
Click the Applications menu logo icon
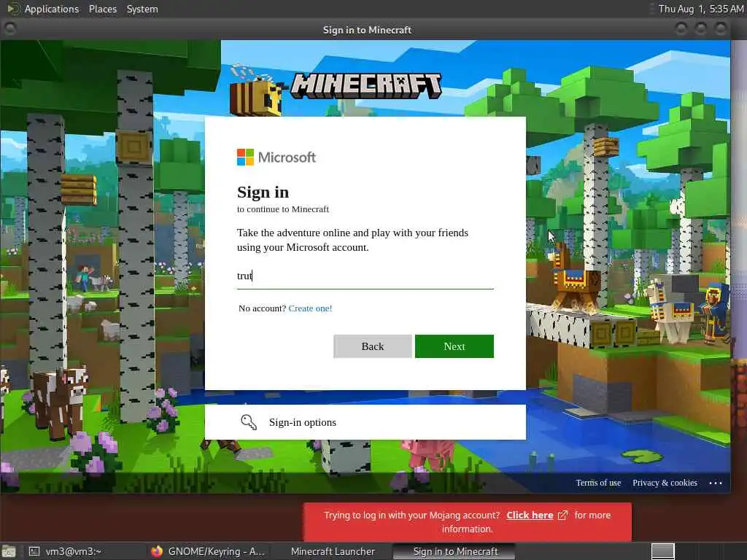tap(13, 9)
